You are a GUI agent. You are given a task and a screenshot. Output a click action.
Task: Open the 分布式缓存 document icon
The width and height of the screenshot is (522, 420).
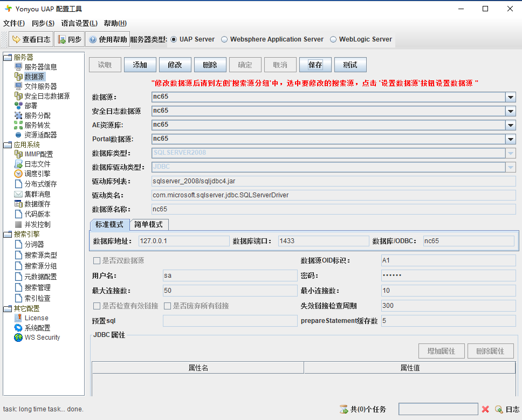(x=18, y=184)
